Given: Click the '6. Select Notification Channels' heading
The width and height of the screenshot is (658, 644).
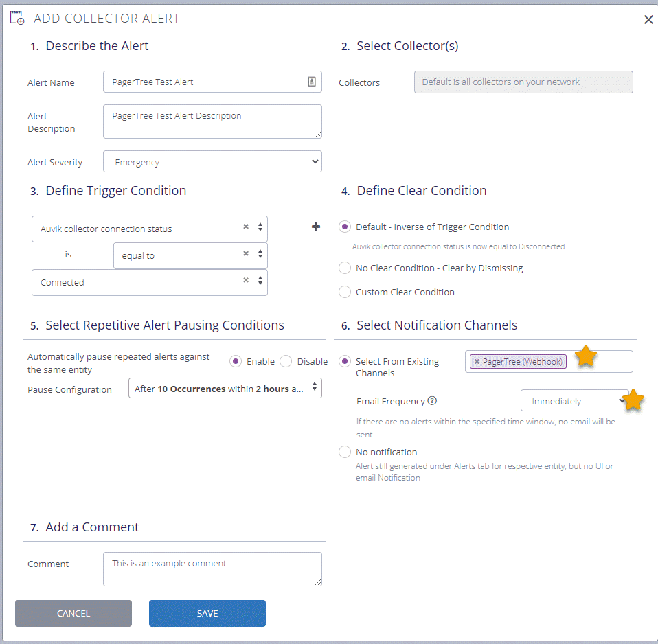Looking at the screenshot, I should pos(429,325).
